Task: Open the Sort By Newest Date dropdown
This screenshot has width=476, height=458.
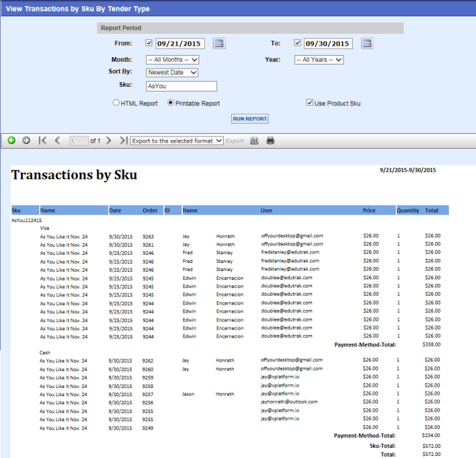Action: coord(172,73)
